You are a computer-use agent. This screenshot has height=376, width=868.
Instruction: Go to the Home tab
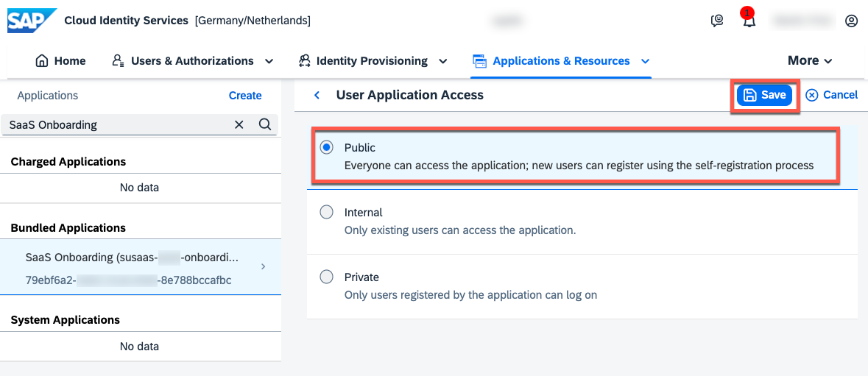point(60,61)
